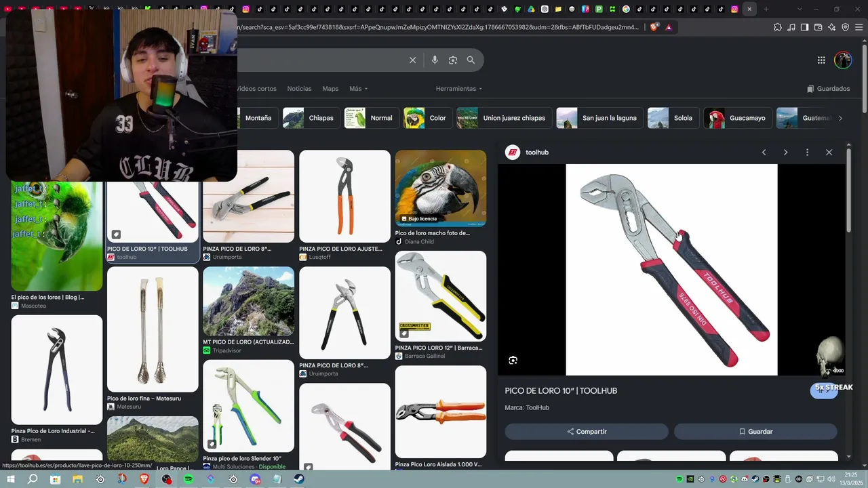
Task: Open the Pinza pico de loro Slender 10" image
Action: pyautogui.click(x=249, y=406)
